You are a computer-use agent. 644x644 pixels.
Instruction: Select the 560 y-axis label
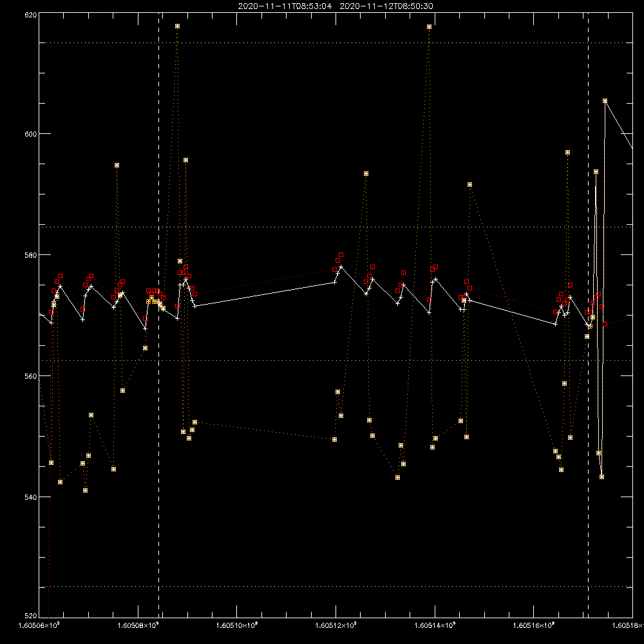31,376
